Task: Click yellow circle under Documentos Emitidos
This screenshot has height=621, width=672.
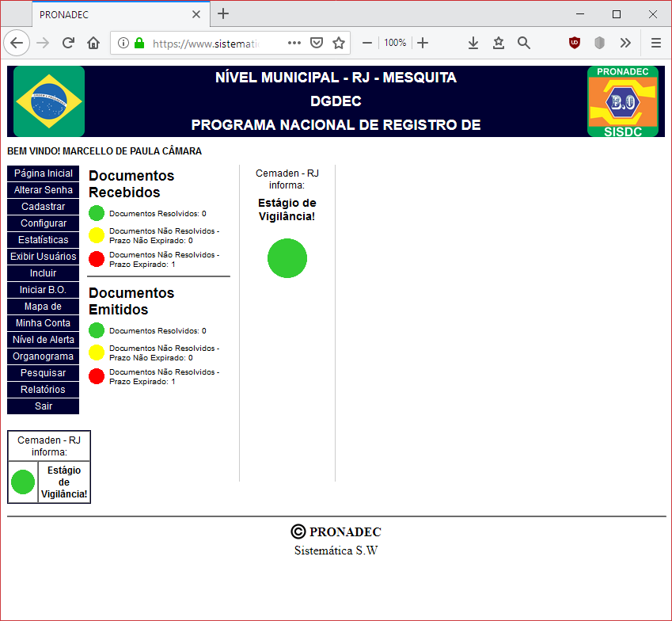Action: pos(97,352)
